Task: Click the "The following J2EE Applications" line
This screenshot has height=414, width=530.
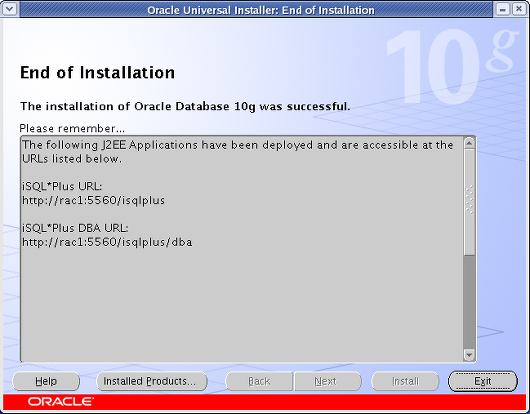Action: [238, 145]
